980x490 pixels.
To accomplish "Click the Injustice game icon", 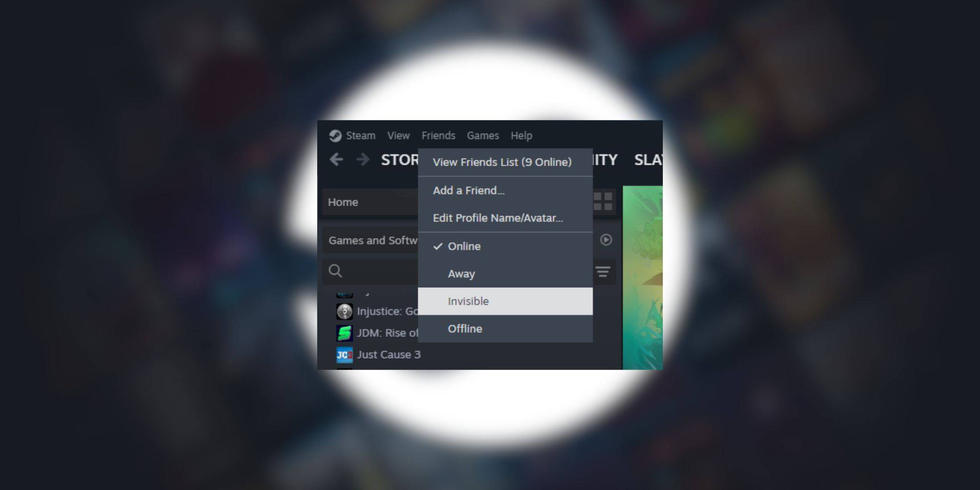I will click(x=345, y=310).
